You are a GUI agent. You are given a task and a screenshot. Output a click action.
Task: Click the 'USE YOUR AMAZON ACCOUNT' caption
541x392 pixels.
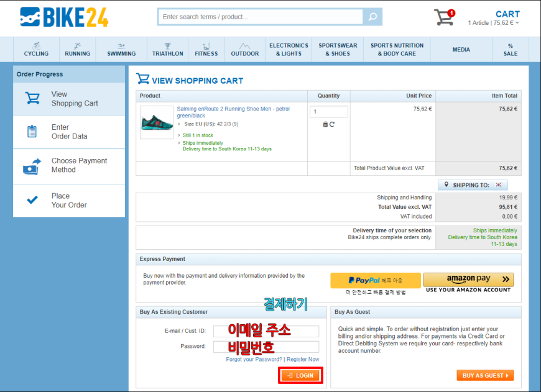[468, 290]
